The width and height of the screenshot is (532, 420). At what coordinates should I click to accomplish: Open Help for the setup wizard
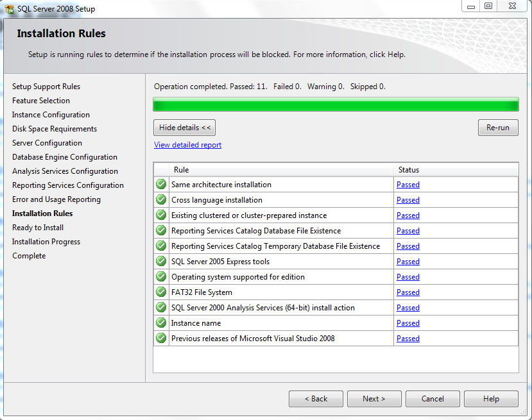coord(491,399)
